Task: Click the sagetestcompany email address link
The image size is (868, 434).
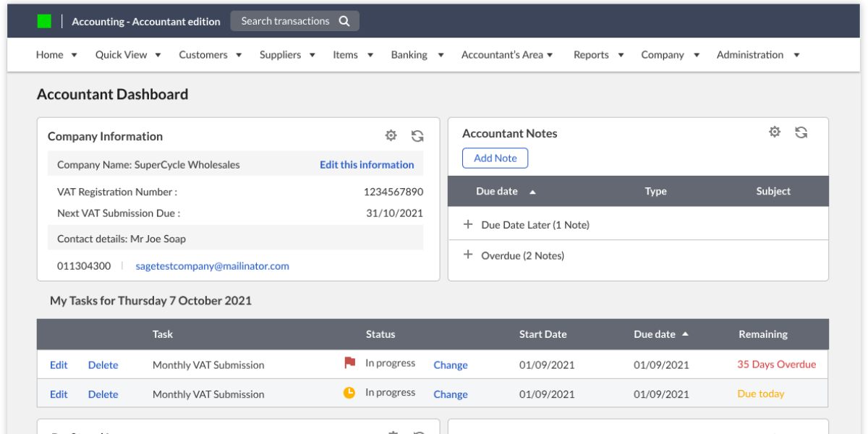Action: [x=212, y=265]
